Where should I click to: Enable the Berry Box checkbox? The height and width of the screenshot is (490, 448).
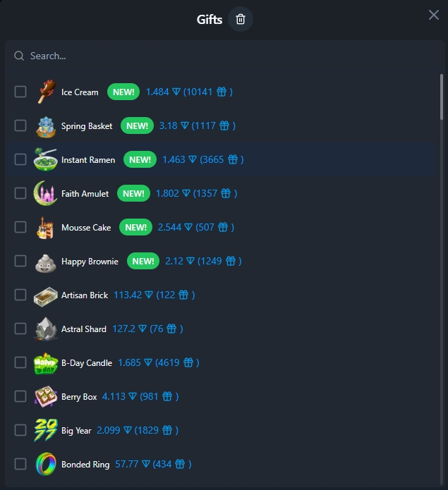click(x=20, y=396)
